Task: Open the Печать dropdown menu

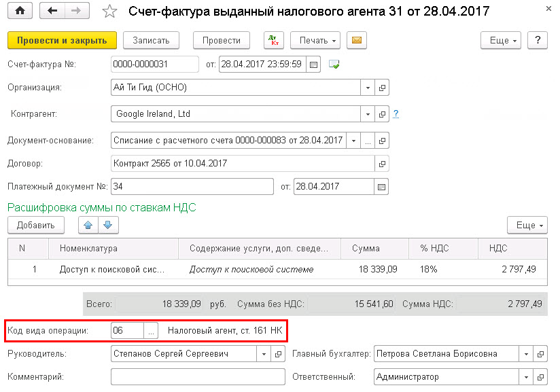Action: point(316,41)
